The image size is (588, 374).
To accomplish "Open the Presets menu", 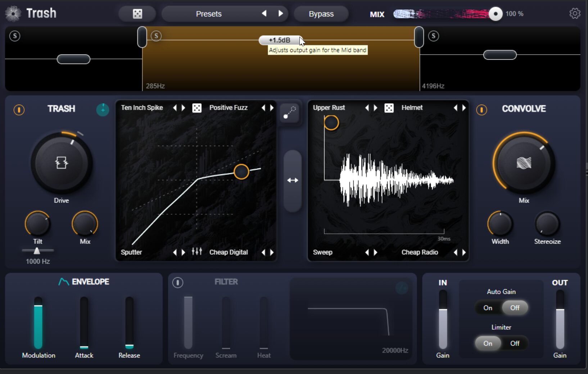I will pyautogui.click(x=209, y=14).
